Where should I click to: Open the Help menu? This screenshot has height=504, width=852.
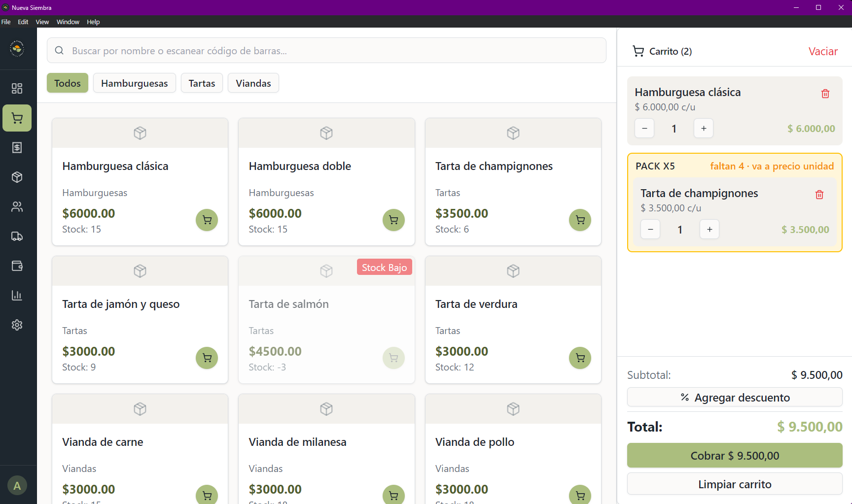click(93, 22)
